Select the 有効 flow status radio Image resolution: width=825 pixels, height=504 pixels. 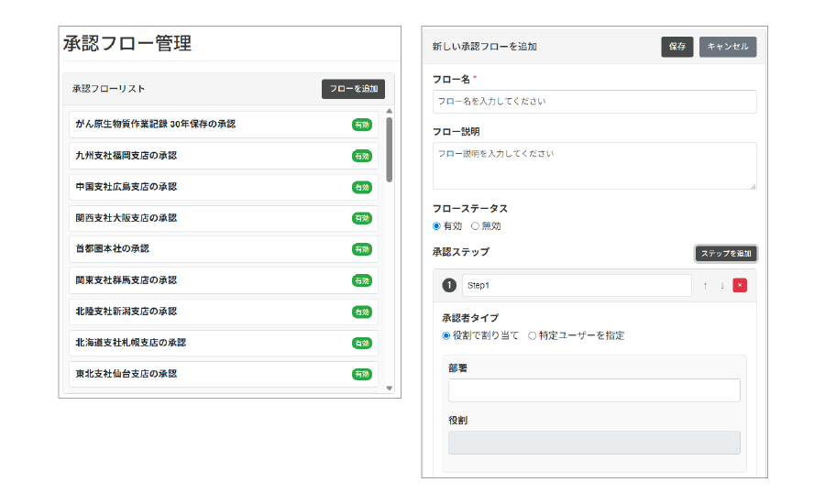pyautogui.click(x=437, y=226)
